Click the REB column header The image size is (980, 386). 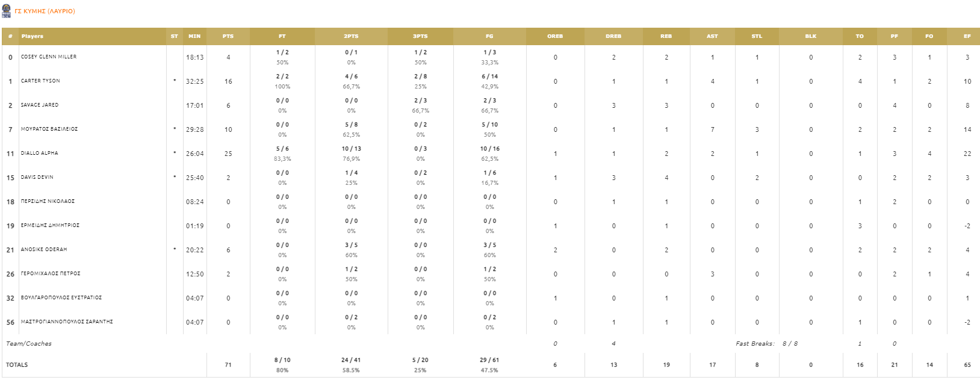click(666, 36)
